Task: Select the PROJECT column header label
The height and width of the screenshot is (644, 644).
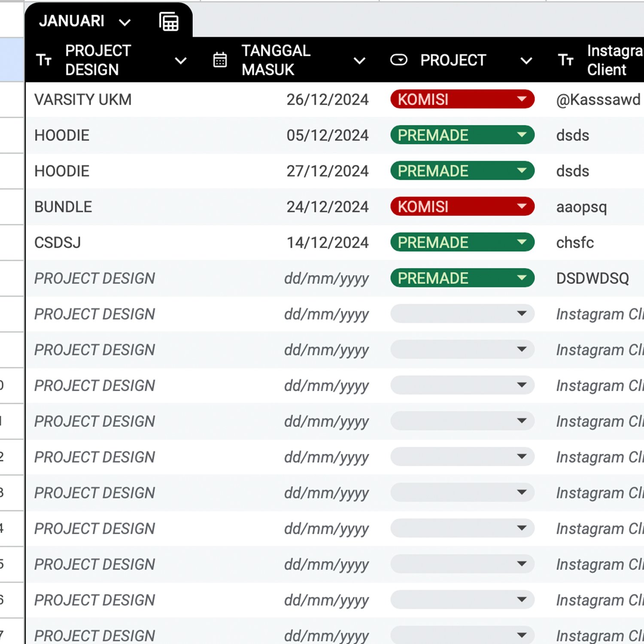Action: pyautogui.click(x=453, y=60)
